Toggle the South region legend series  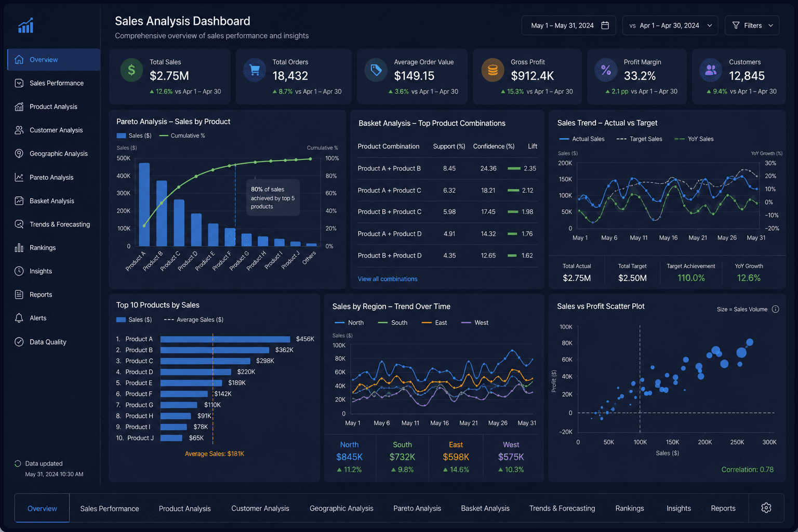point(393,323)
